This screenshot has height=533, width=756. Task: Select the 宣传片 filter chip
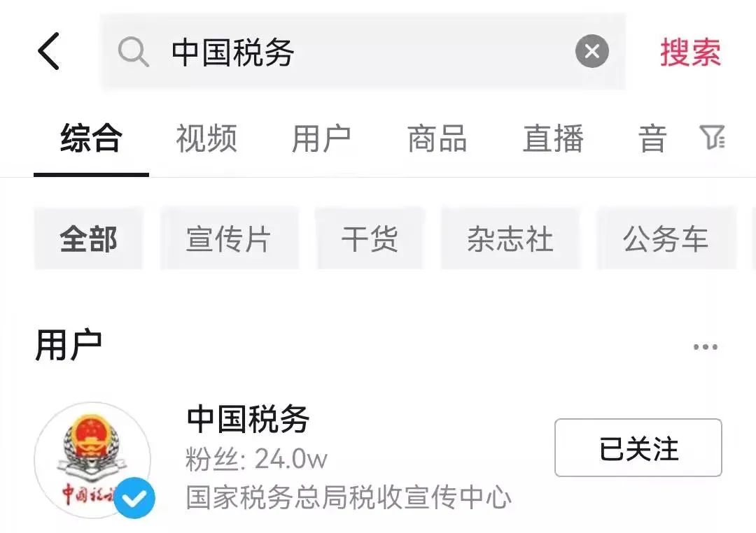coord(229,239)
